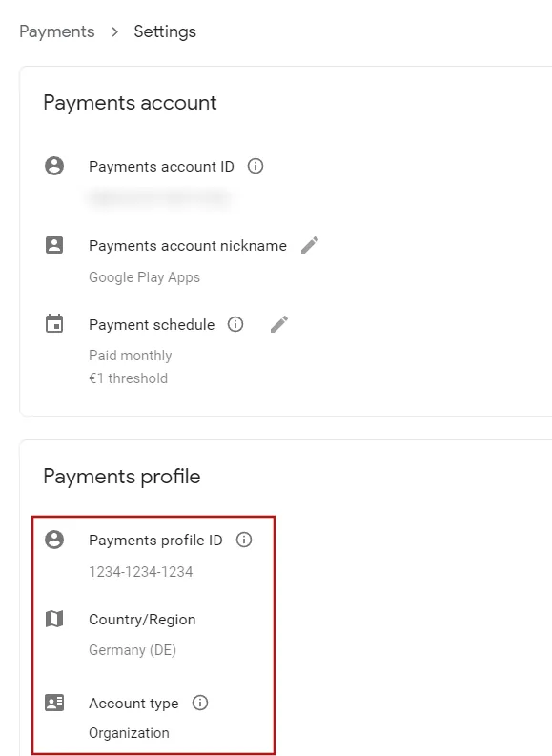The image size is (552, 756).
Task: Click the 'Account type' label
Action: [x=133, y=704]
